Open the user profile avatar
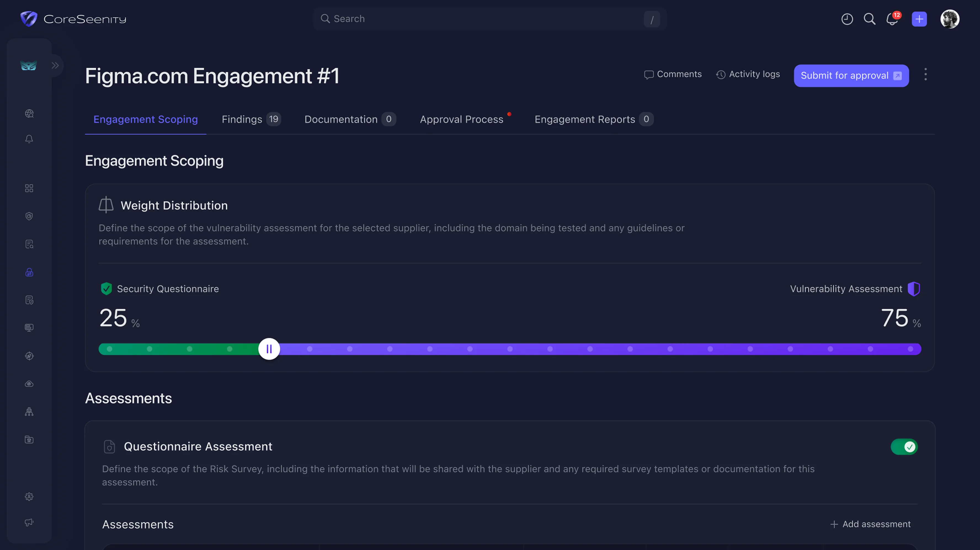The height and width of the screenshot is (550, 980). pyautogui.click(x=950, y=19)
